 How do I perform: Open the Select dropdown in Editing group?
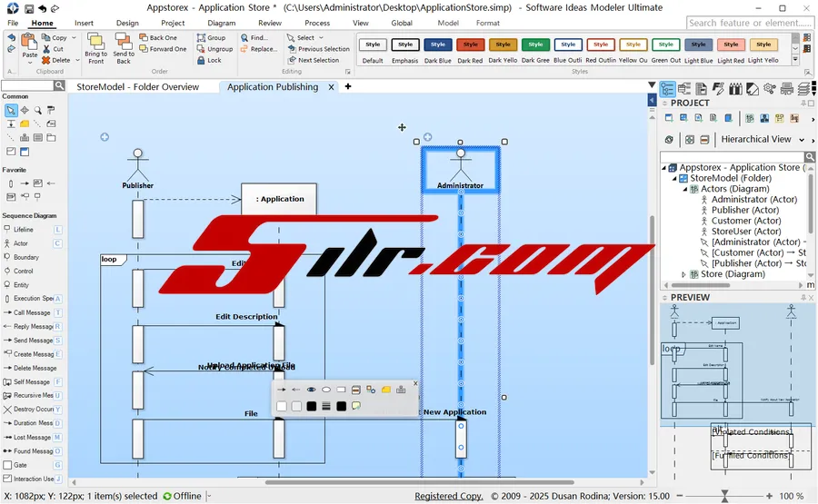tap(322, 37)
